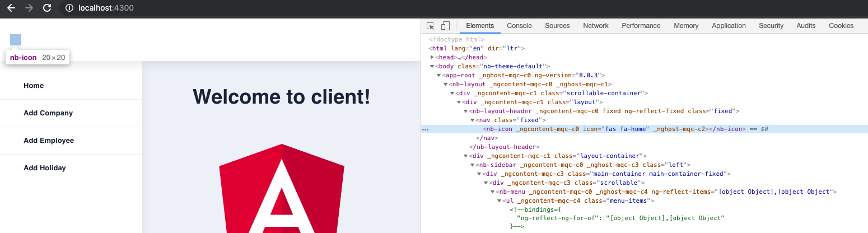Screen dimensions: 868x233
Task: Open the Add Company menu link
Action: 48,113
